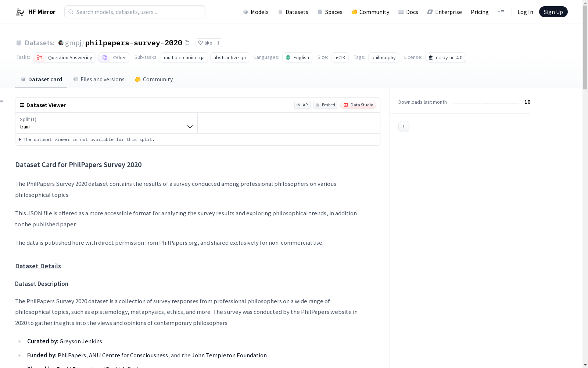Click the scrollbar down arrow
588x368 pixels.
click(x=585, y=365)
